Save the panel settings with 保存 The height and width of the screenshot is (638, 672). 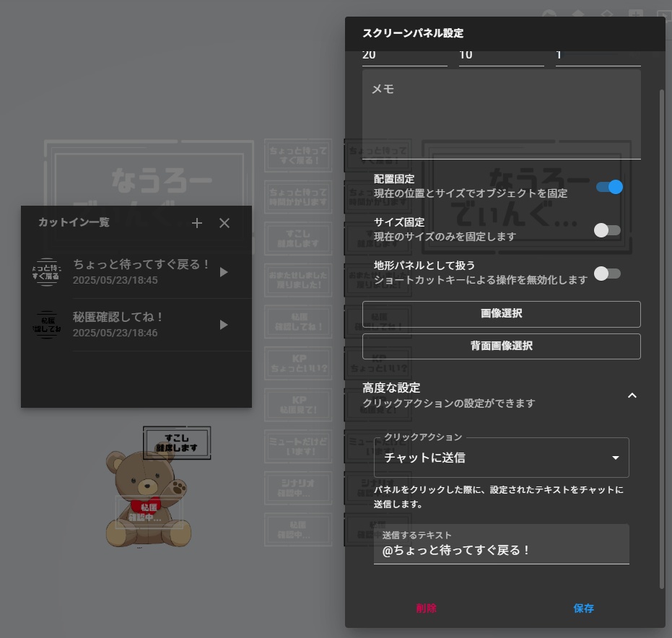(583, 608)
